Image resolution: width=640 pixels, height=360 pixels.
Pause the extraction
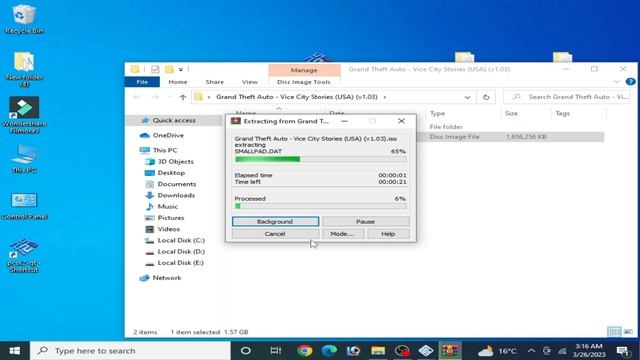point(366,221)
